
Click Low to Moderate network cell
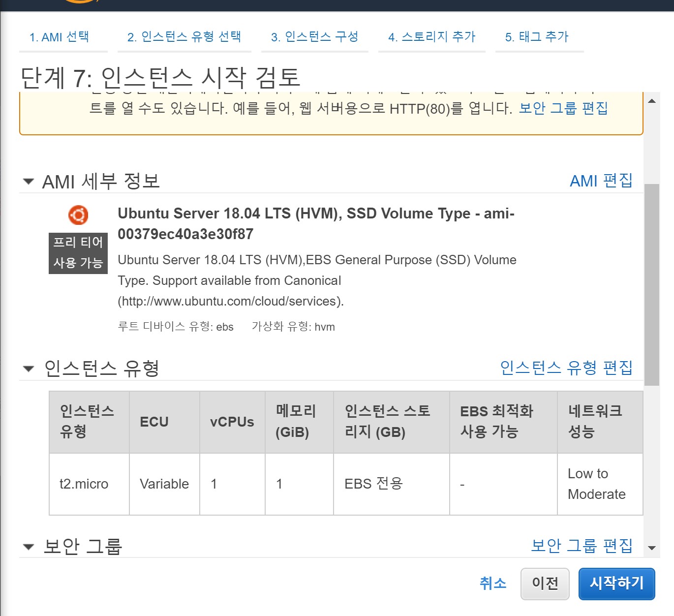pos(600,484)
